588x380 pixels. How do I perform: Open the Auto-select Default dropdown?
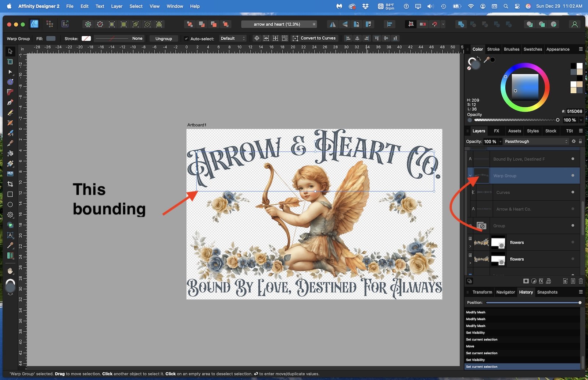[x=233, y=38]
